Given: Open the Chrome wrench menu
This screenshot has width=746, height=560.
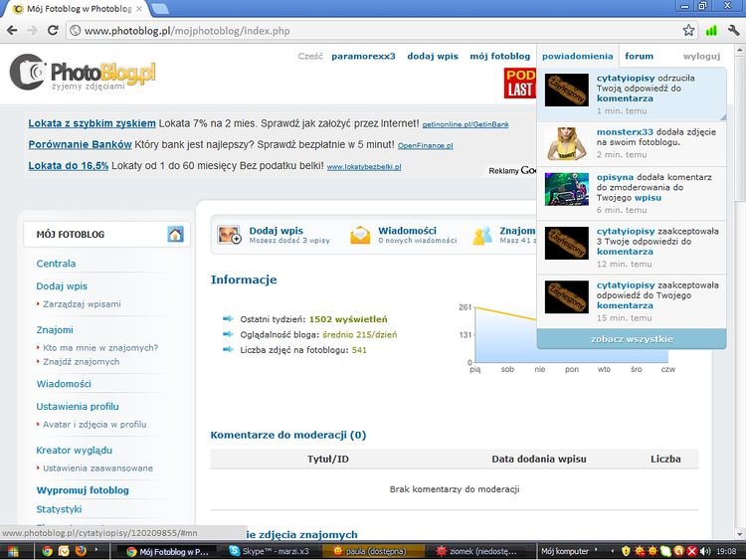Looking at the screenshot, I should coord(733,31).
